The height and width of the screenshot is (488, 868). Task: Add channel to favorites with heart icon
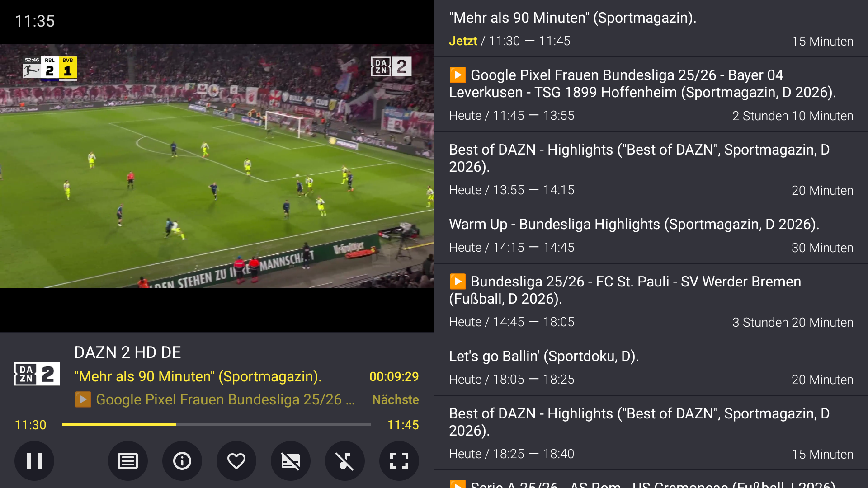(x=236, y=461)
